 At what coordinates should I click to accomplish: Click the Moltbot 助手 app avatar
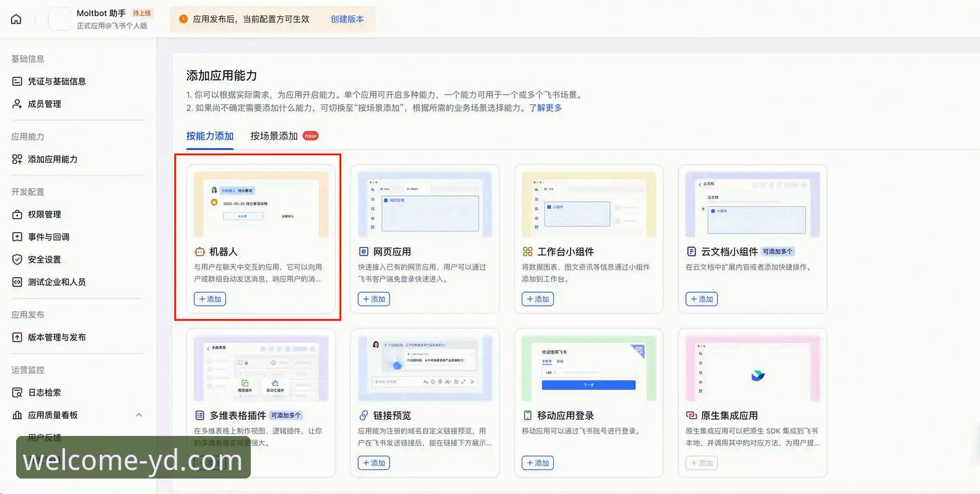pos(59,19)
